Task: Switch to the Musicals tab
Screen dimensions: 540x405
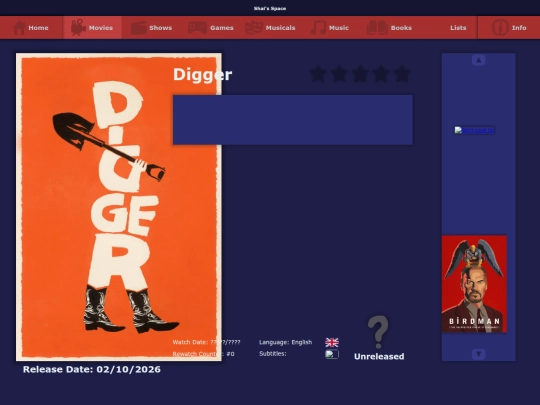Action: click(x=270, y=28)
